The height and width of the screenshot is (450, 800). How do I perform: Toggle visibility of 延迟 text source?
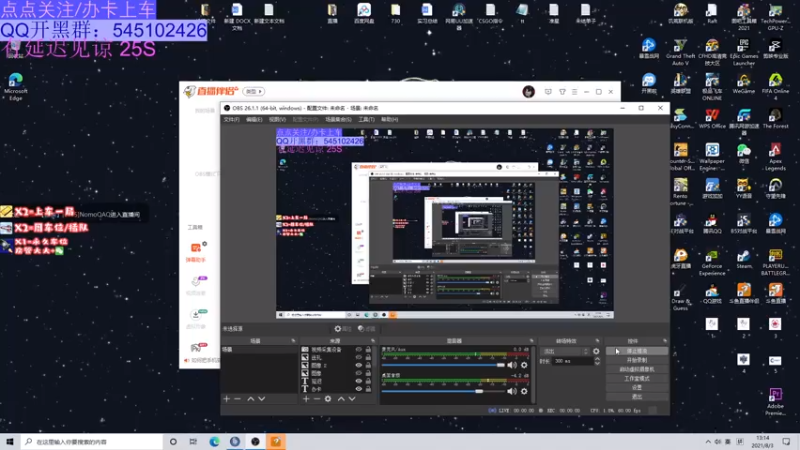point(359,381)
